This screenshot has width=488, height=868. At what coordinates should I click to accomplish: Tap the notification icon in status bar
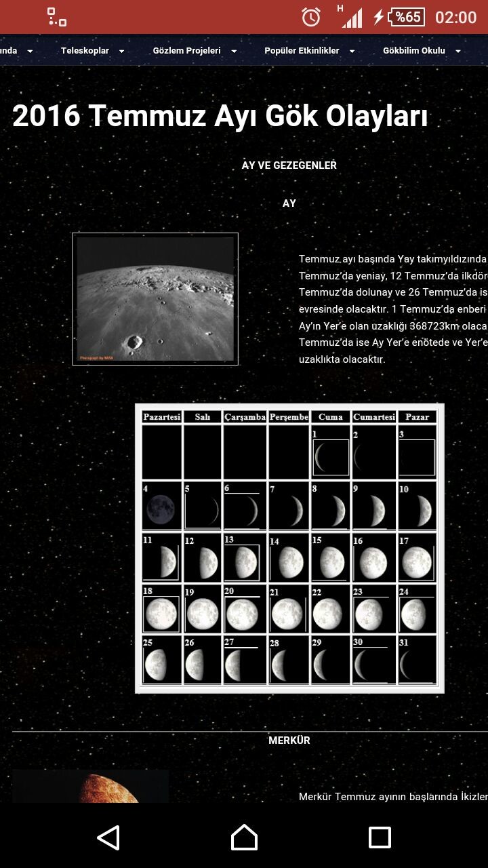click(57, 17)
